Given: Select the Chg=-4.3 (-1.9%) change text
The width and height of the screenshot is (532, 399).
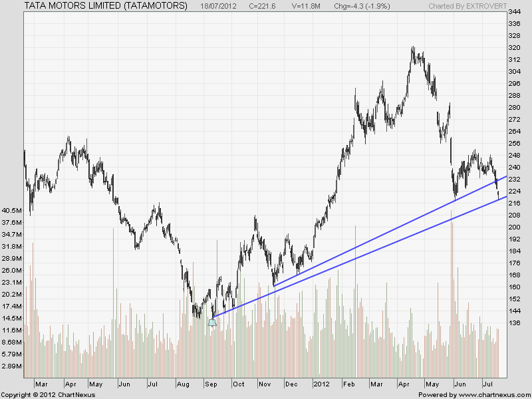Looking at the screenshot, I should pos(362,6).
